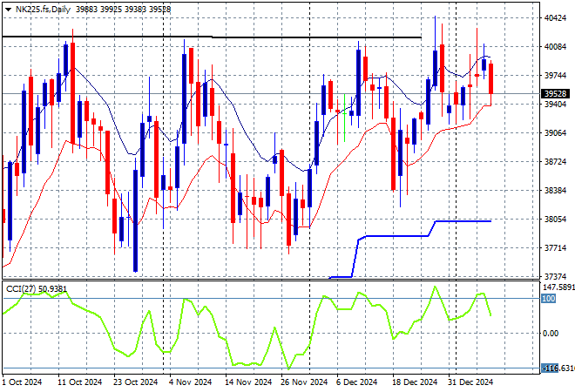This screenshot has width=575, height=392.
Task: Select the current price label 39528
Action: tap(555, 94)
